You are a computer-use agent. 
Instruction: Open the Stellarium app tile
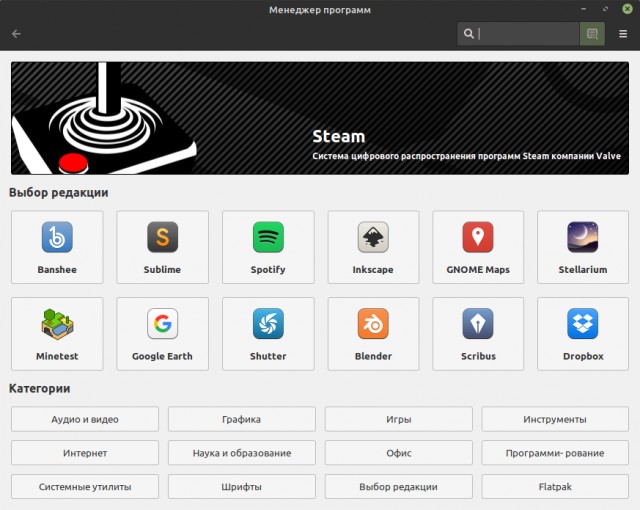tap(583, 247)
